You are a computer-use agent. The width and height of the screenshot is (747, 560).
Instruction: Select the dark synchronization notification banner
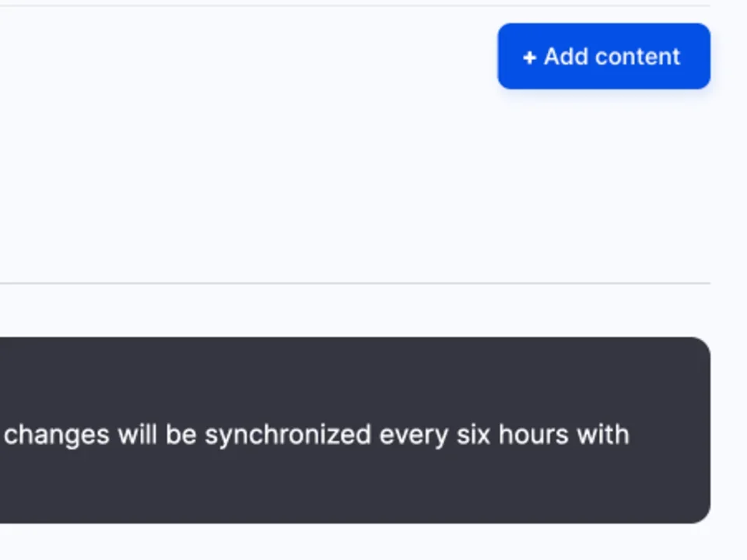pos(355,429)
